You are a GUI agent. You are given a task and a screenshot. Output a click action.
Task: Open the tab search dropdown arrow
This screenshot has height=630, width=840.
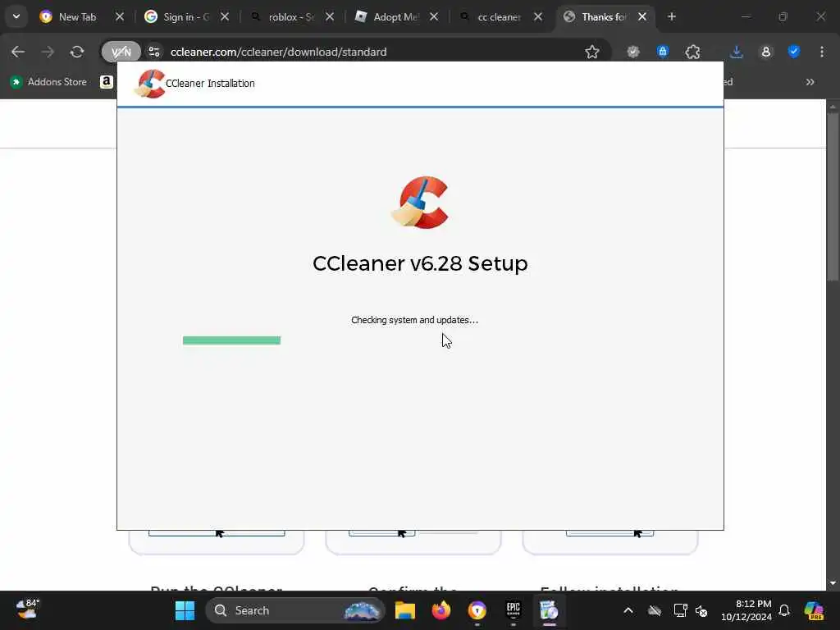16,16
